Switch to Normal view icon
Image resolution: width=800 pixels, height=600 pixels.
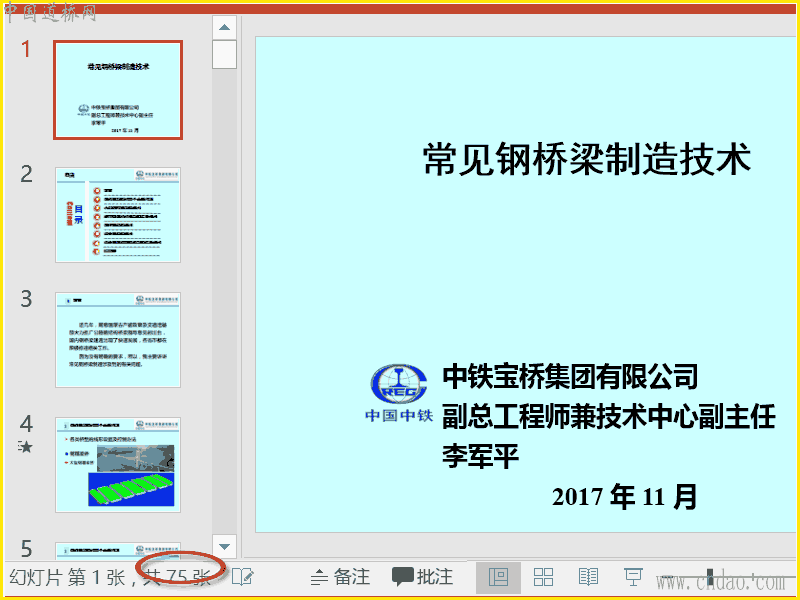(498, 578)
